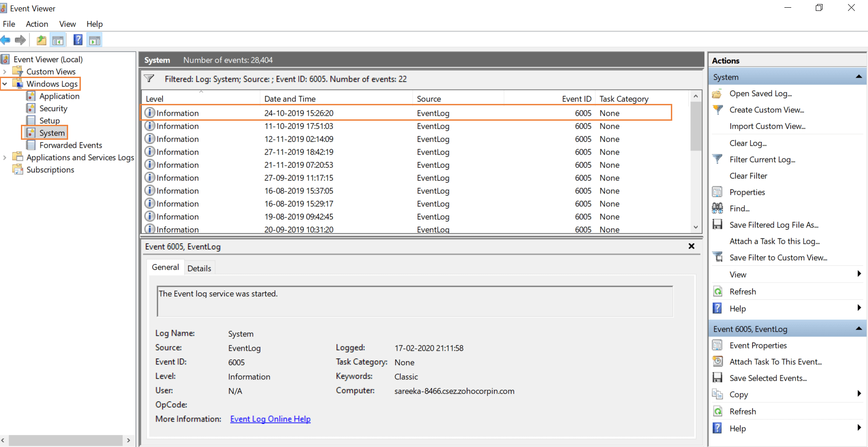Click the Refresh icon under System actions
868x447 pixels.
[718, 291]
